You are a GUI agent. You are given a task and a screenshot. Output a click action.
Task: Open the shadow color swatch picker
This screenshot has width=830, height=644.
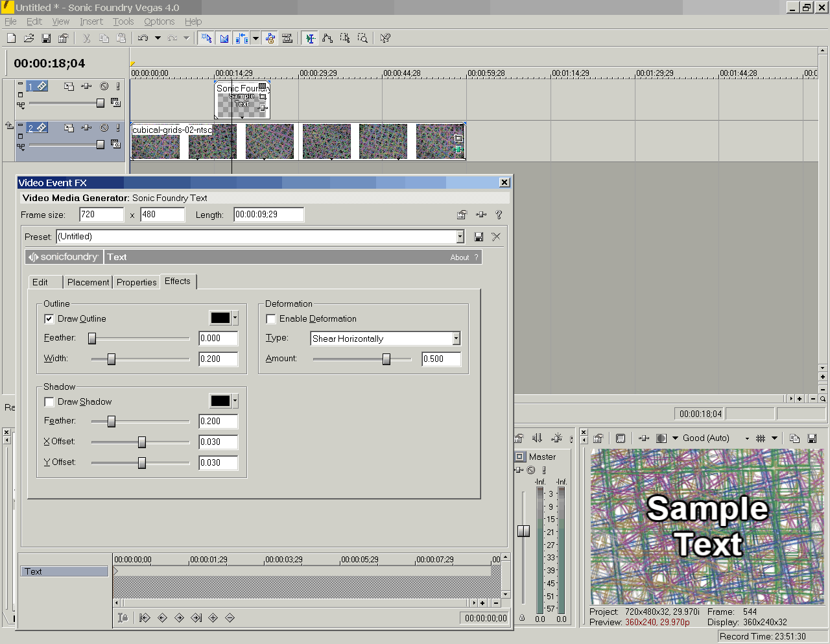click(x=224, y=401)
